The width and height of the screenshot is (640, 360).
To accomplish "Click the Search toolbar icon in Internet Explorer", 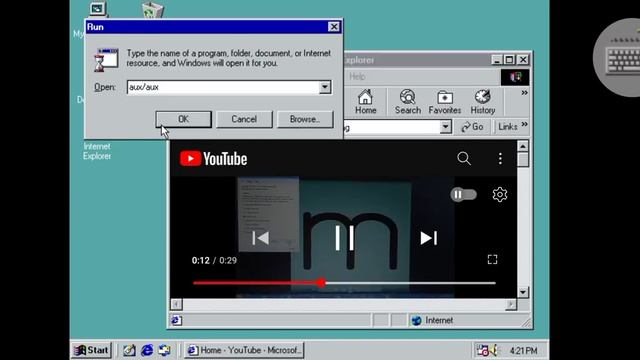I will tap(407, 102).
